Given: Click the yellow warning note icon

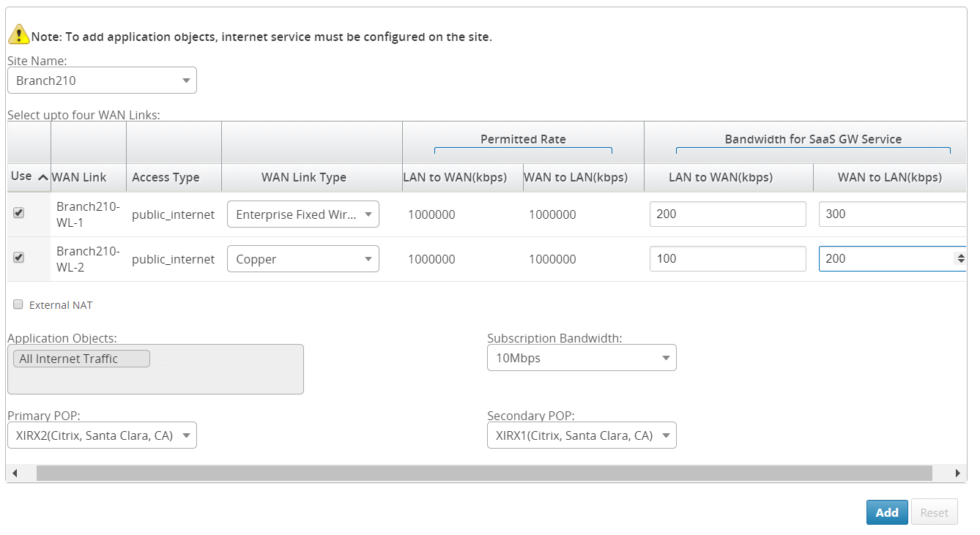Looking at the screenshot, I should [18, 34].
